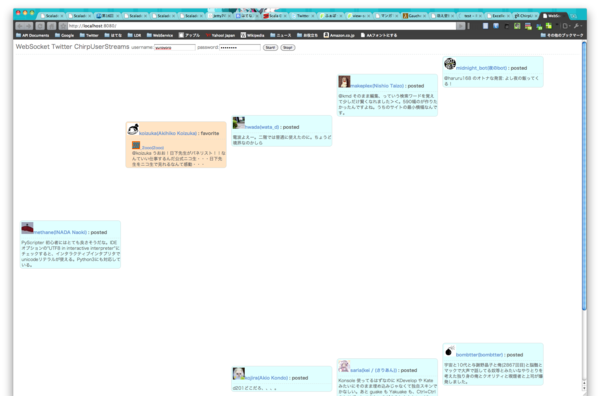Open the Amazon.co.jp bookmark
Viewport: 600px width, 396px height.
(339, 35)
